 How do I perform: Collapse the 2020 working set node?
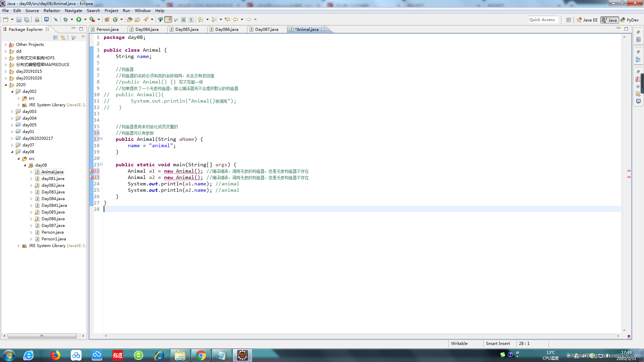(6, 85)
